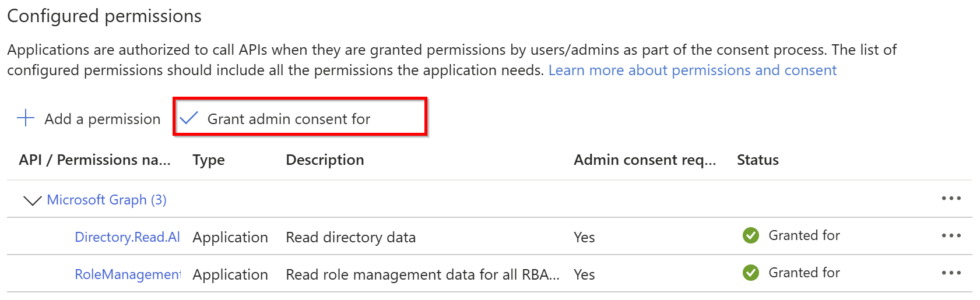
Task: Open the RoleManagement permission link
Action: (x=128, y=274)
